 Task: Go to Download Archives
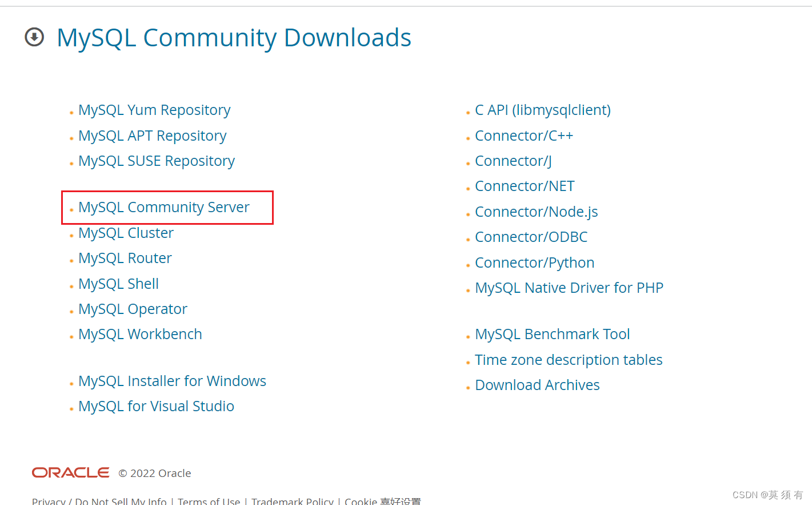(537, 385)
